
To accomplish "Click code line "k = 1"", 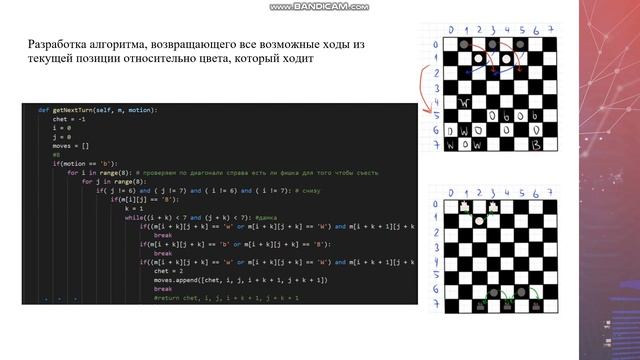I will (134, 209).
